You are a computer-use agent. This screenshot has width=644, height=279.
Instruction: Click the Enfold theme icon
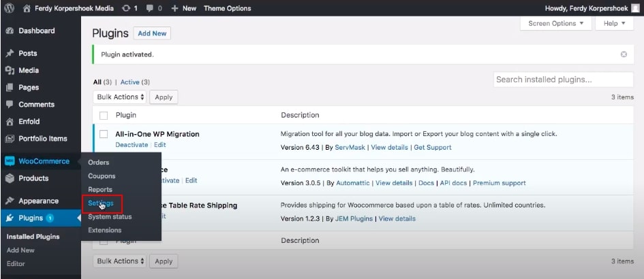(10, 121)
